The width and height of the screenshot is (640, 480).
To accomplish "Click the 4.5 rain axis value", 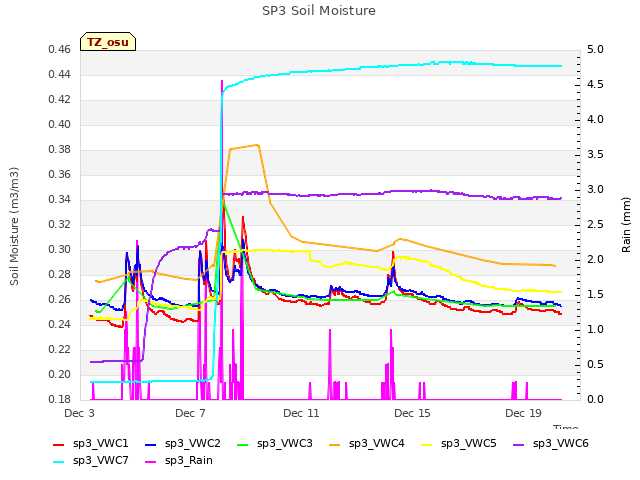I will click(595, 84).
